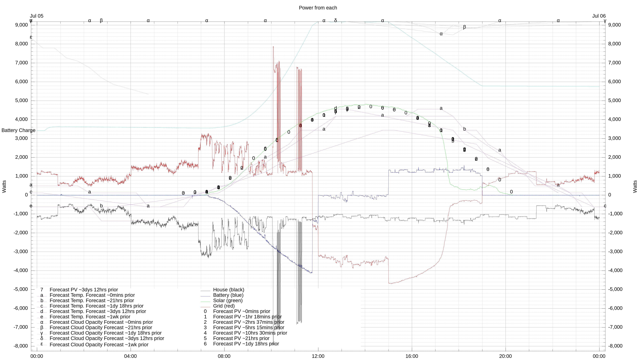This screenshot has width=644, height=362.
Task: Click the right 'Watts' axis title
Action: coord(635,187)
